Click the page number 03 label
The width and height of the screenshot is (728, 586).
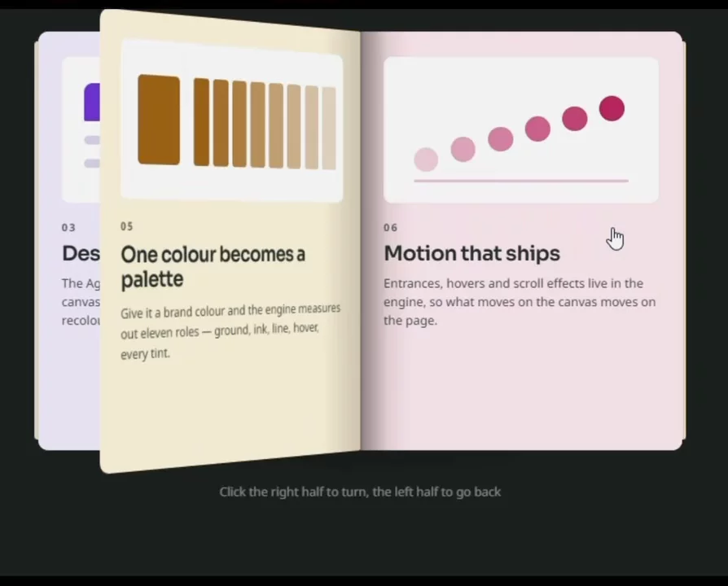pyautogui.click(x=68, y=227)
